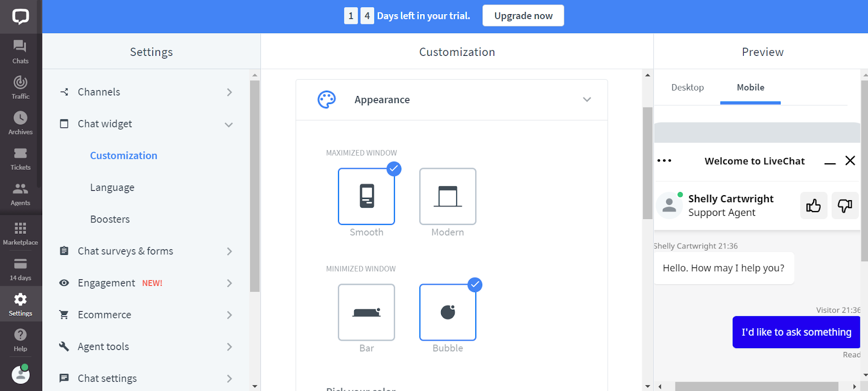
Task: Choose the Bubble minimized window style
Action: (x=448, y=312)
